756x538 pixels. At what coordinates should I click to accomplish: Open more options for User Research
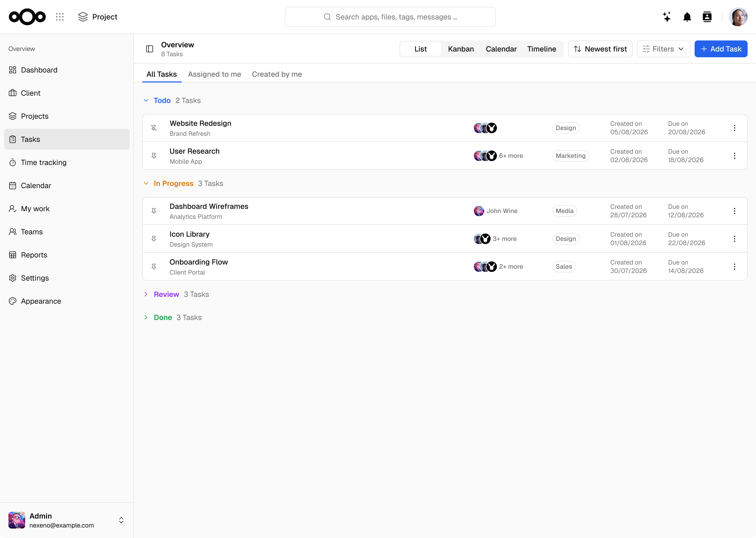point(734,156)
